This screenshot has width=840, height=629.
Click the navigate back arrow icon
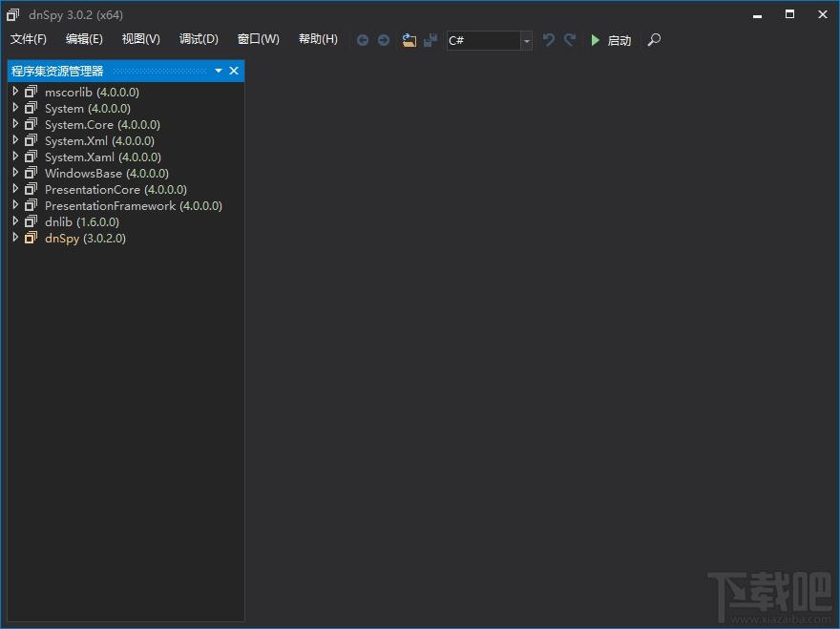(362, 40)
